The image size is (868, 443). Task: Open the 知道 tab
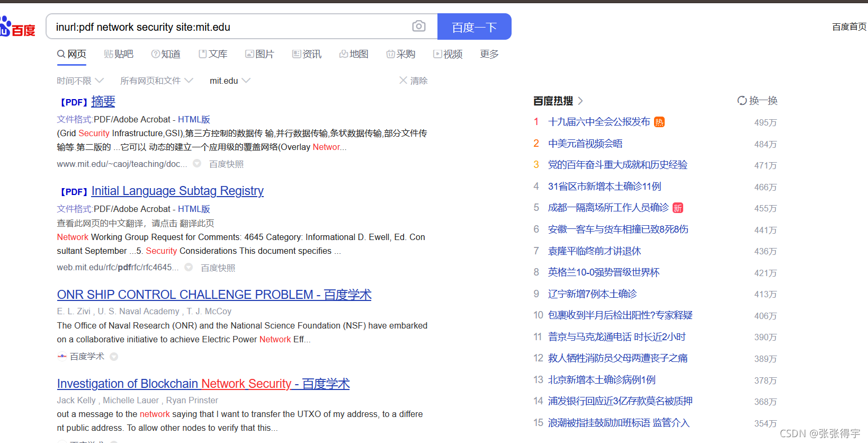coord(166,54)
